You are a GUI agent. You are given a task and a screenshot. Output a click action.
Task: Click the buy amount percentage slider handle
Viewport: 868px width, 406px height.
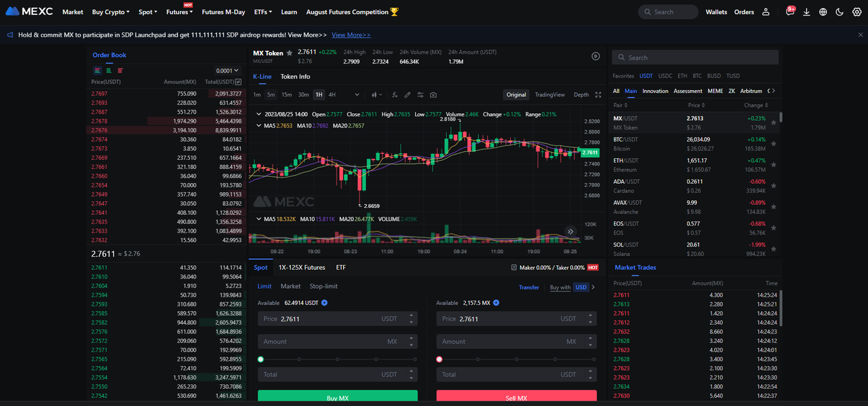pyautogui.click(x=260, y=359)
